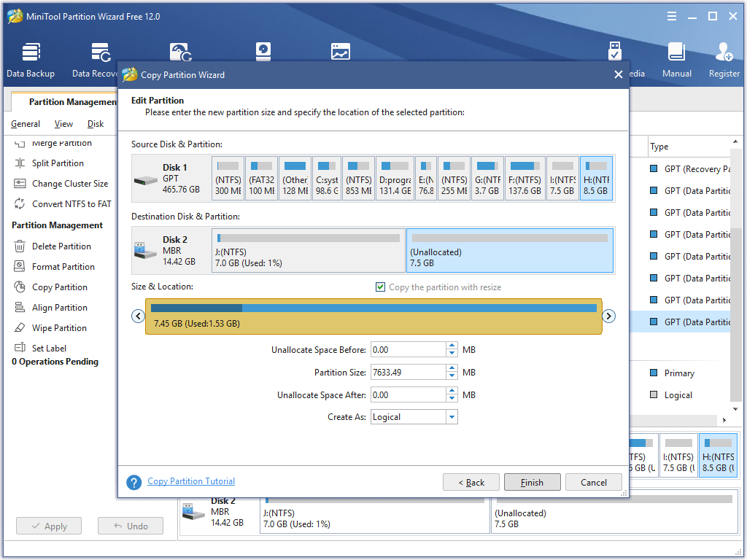
Task: Collapse the Type column sort arrow
Action: 735,142
